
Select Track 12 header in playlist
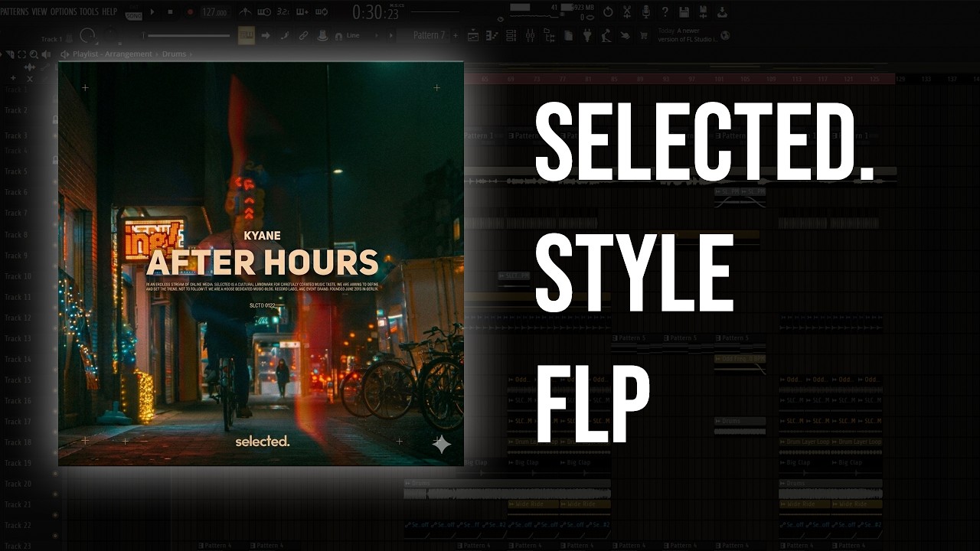tap(18, 318)
